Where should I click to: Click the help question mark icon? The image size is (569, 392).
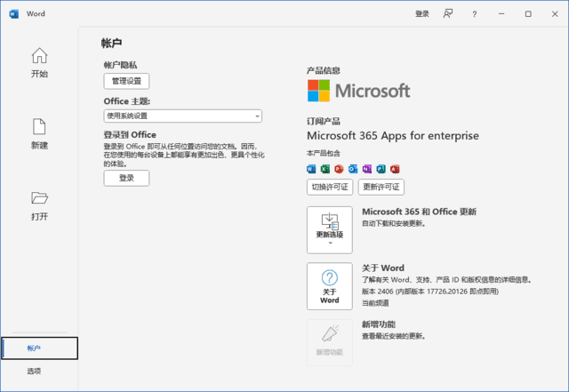click(x=475, y=13)
